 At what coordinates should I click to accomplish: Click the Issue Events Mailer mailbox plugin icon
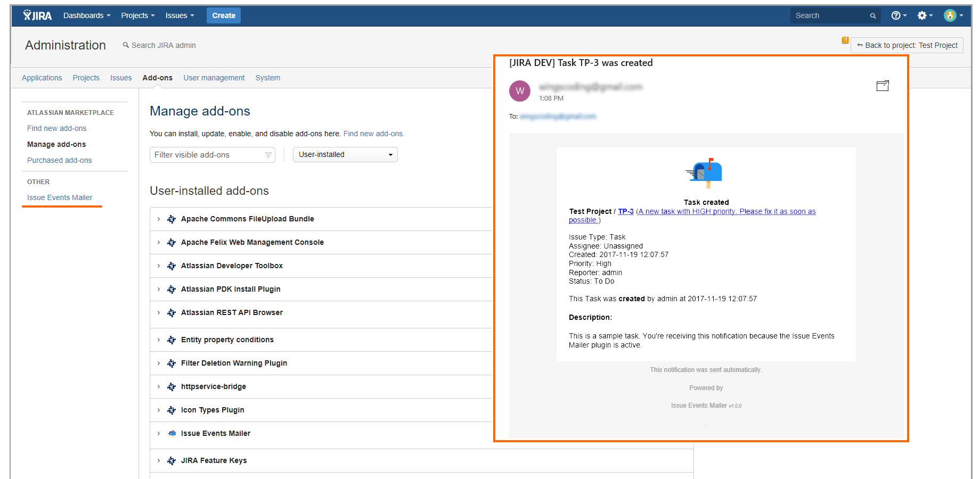tap(171, 433)
